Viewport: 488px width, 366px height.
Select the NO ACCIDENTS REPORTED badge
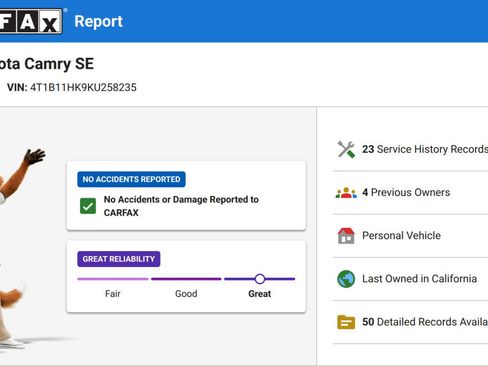pos(131,179)
